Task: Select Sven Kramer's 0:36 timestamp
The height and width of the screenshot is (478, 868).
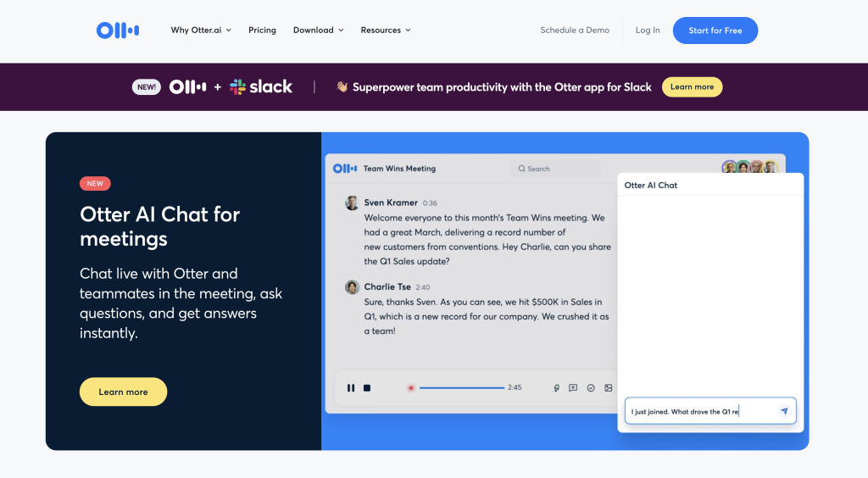Action: pos(430,203)
